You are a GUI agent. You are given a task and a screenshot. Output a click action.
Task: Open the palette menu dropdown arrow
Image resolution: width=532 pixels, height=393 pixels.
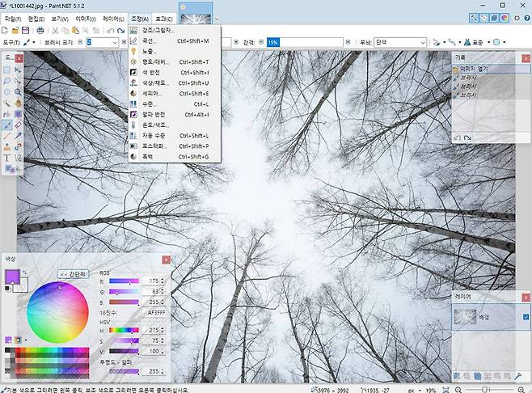click(x=26, y=340)
